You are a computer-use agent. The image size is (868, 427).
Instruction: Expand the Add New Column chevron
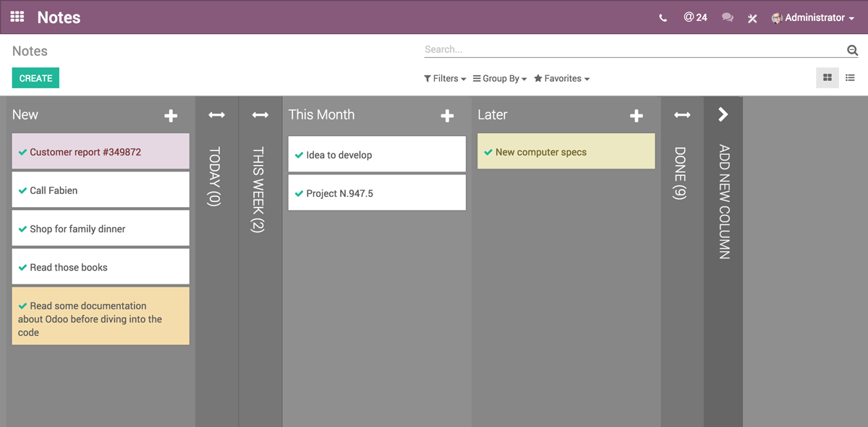click(x=723, y=114)
